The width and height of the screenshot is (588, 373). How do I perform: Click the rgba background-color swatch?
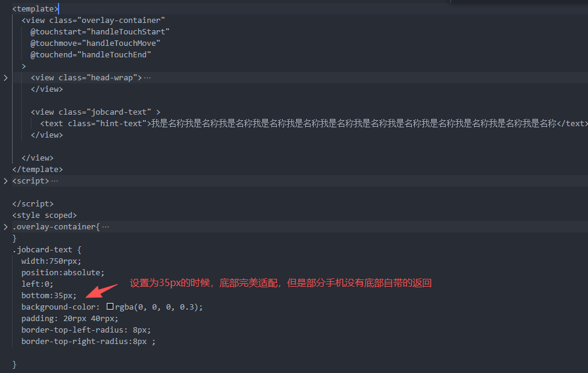(x=110, y=307)
